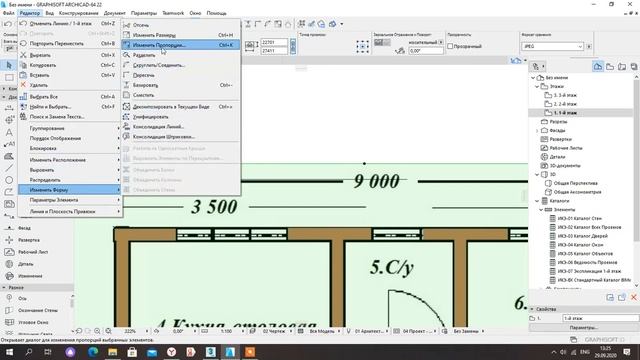Open the zoom percentage dropdown 222%
Screen dimensions: 640x360
pyautogui.click(x=147, y=331)
